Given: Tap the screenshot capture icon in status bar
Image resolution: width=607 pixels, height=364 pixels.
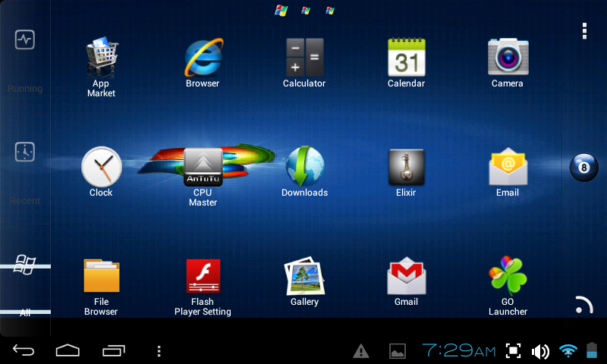Looking at the screenshot, I should [514, 351].
